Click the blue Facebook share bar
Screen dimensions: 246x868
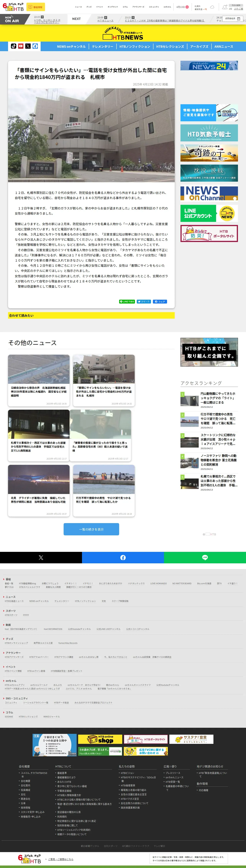coord(123,558)
